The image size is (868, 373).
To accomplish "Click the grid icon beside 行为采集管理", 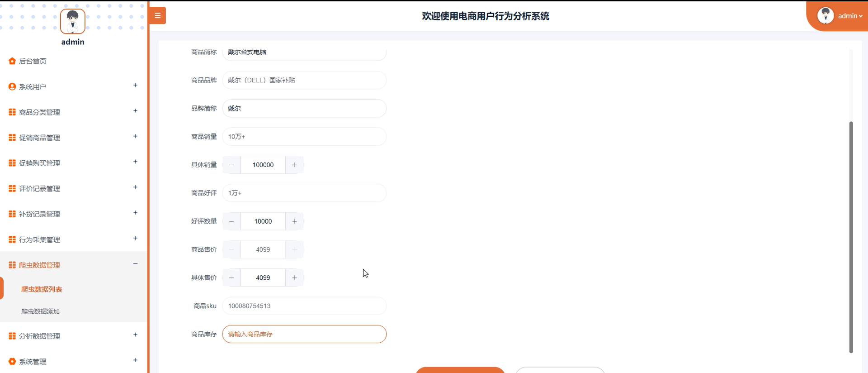I will click(12, 239).
